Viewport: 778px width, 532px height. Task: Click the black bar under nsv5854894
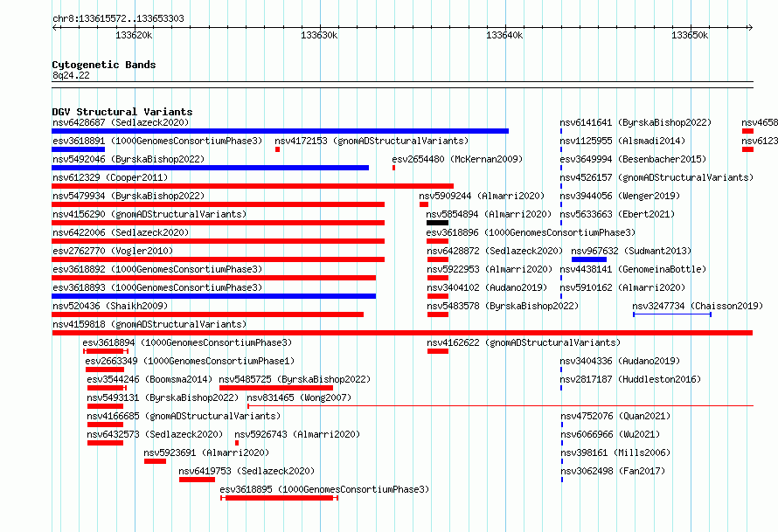[438, 223]
